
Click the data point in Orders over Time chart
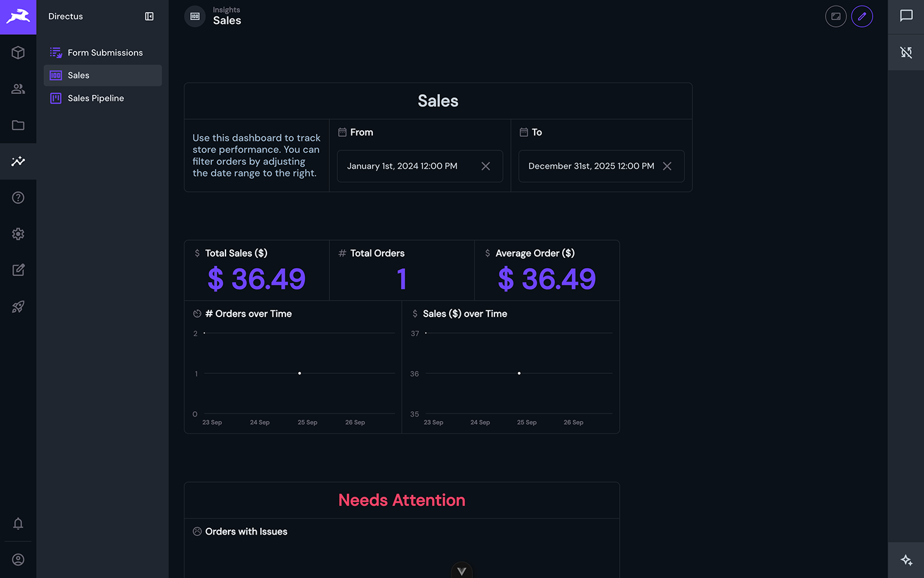coord(299,373)
